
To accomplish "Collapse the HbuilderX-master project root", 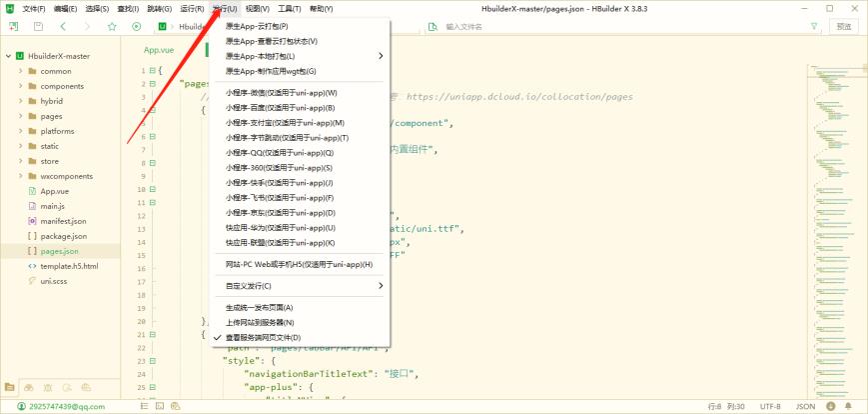I will 8,56.
